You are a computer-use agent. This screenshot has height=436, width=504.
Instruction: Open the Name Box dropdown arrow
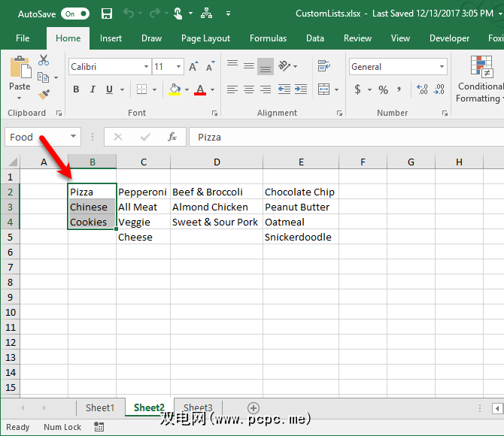pyautogui.click(x=74, y=137)
